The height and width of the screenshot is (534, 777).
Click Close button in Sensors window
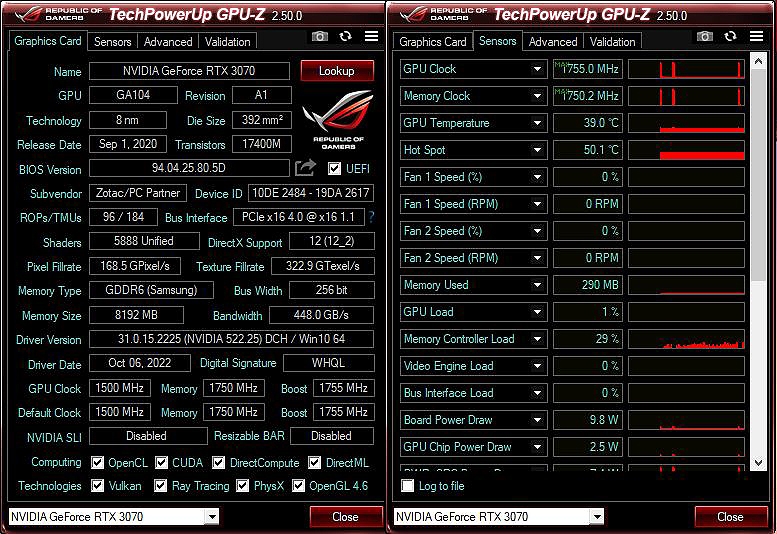tap(730, 517)
